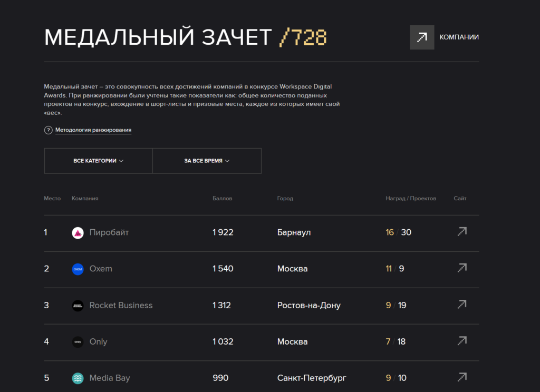Expand the За все время dropdown
Image resolution: width=540 pixels, height=392 pixels.
click(x=207, y=161)
